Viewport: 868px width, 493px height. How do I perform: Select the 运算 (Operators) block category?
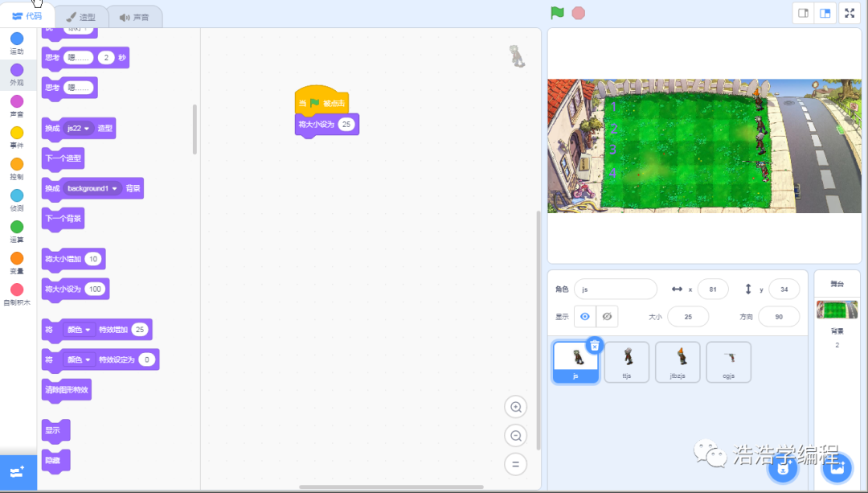coord(17,232)
